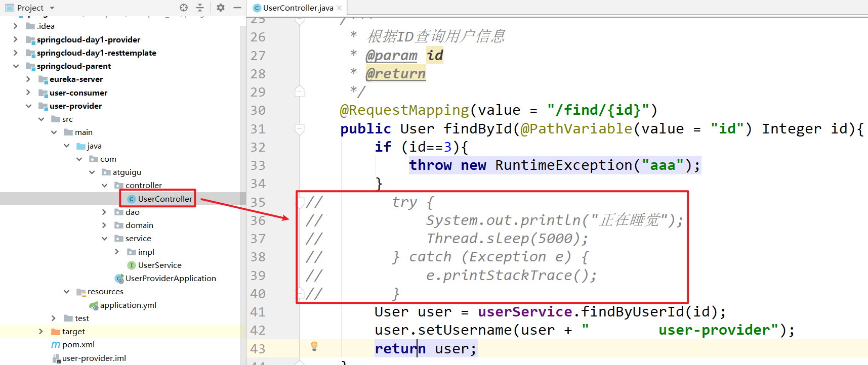Viewport: 868px width, 365px height.
Task: Toggle the fold marker at line 35
Action: [300, 202]
